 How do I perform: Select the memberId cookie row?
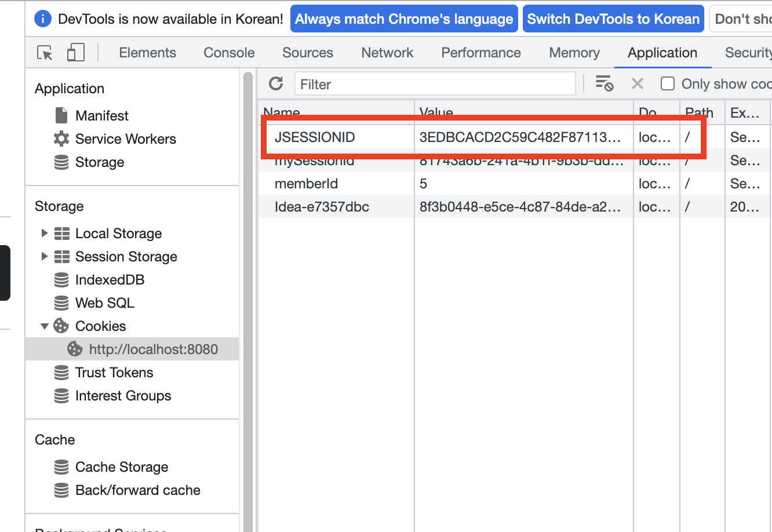(515, 183)
